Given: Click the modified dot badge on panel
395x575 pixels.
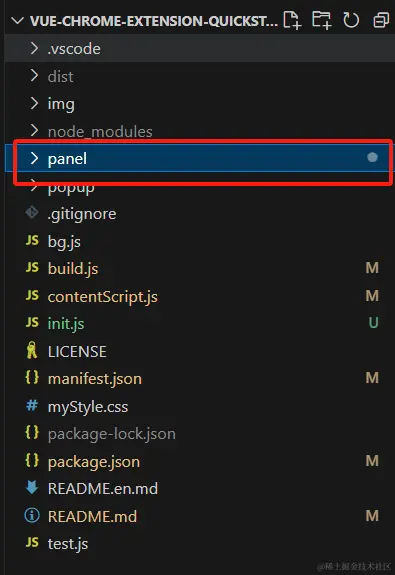Looking at the screenshot, I should click(x=372, y=157).
